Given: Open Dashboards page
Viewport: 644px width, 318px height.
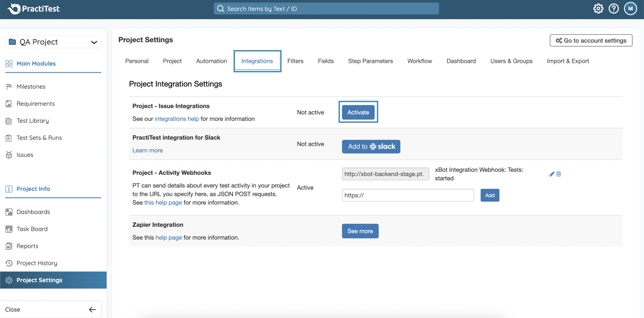Looking at the screenshot, I should tap(33, 212).
